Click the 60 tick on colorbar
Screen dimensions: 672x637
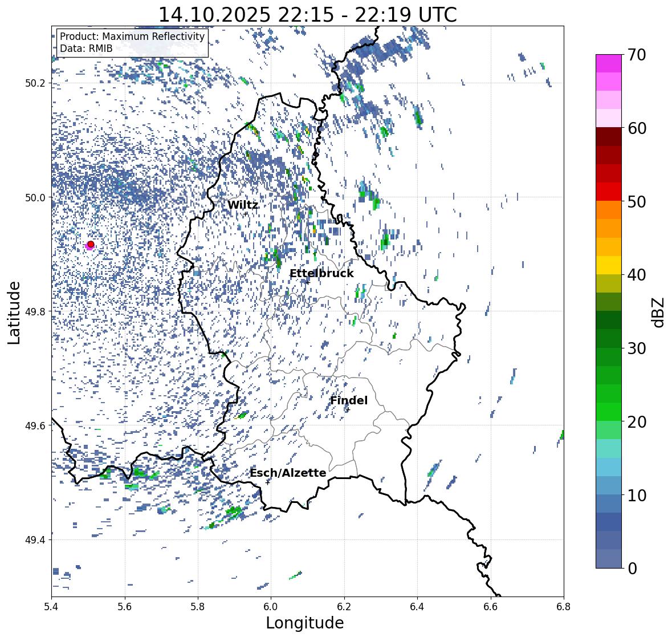[x=637, y=128]
